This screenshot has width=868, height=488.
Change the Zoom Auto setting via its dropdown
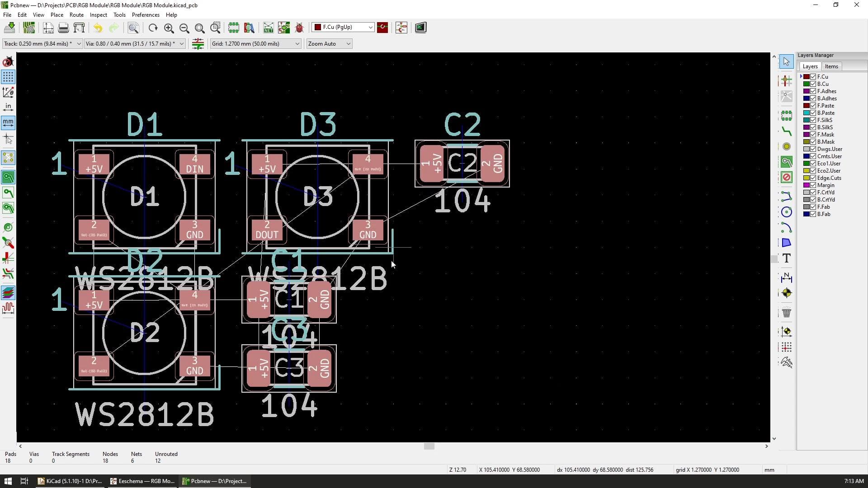(348, 43)
